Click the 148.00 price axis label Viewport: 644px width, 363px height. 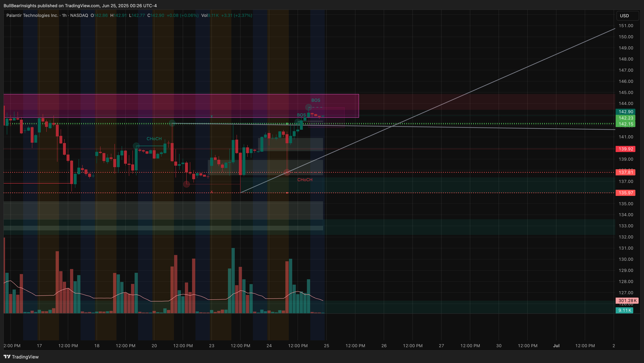[626, 59]
